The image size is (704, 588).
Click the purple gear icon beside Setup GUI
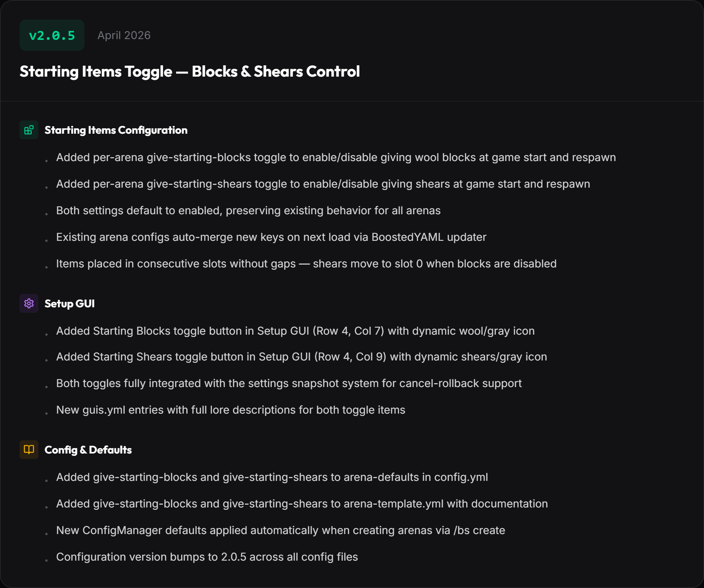pyautogui.click(x=29, y=303)
